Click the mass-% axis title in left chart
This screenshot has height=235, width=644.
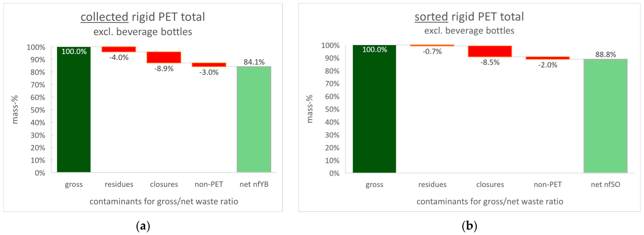click(x=15, y=110)
